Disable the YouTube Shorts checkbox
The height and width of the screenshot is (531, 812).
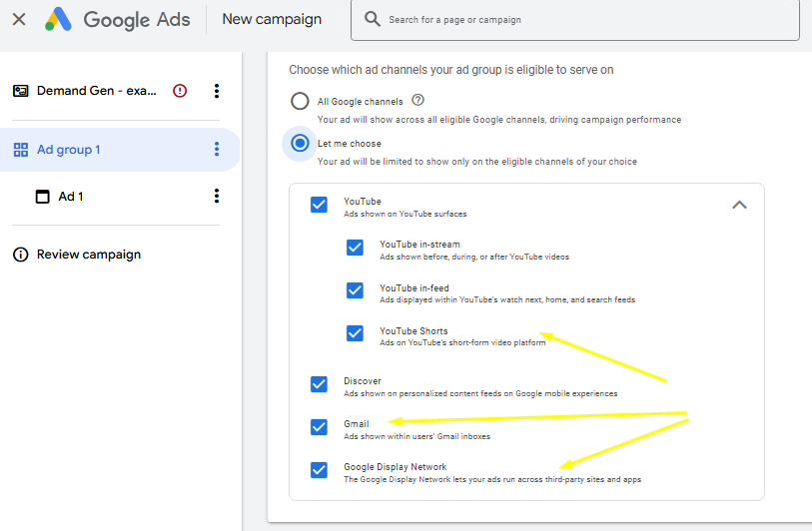click(355, 333)
